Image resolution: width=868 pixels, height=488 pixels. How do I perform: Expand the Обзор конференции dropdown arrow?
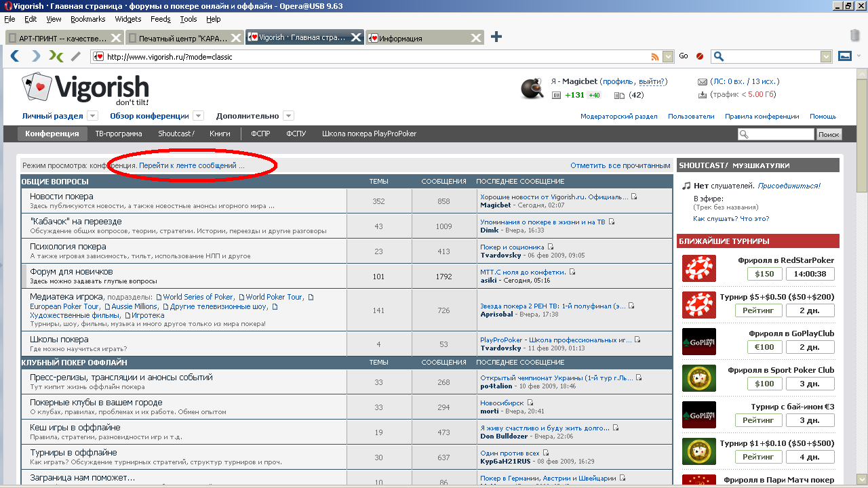[198, 116]
